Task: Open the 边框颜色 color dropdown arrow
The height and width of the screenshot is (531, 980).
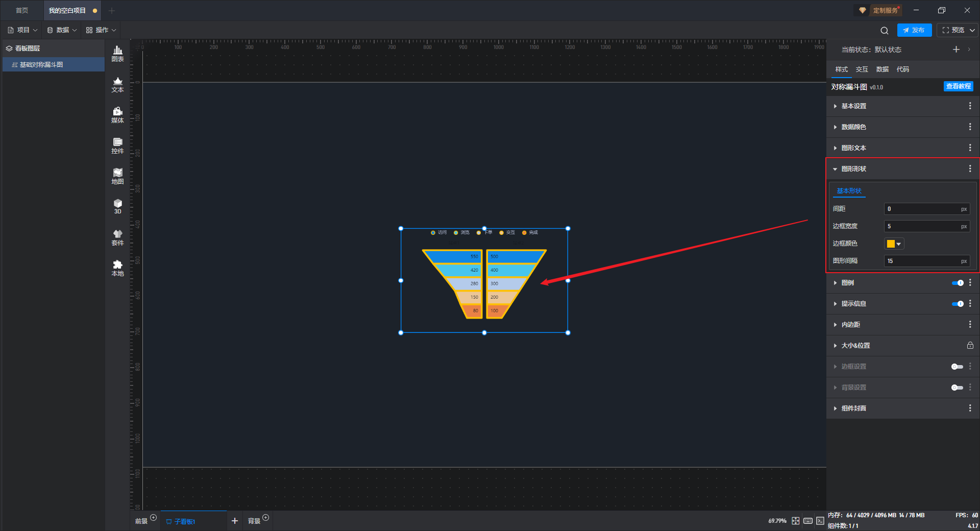Action: pos(899,244)
